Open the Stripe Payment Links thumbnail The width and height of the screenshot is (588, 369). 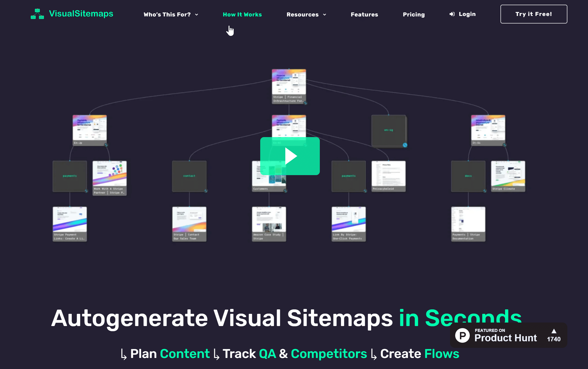coord(70,224)
